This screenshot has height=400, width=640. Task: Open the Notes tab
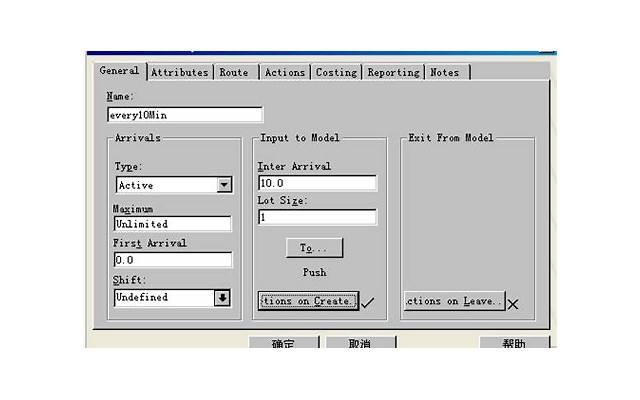444,72
